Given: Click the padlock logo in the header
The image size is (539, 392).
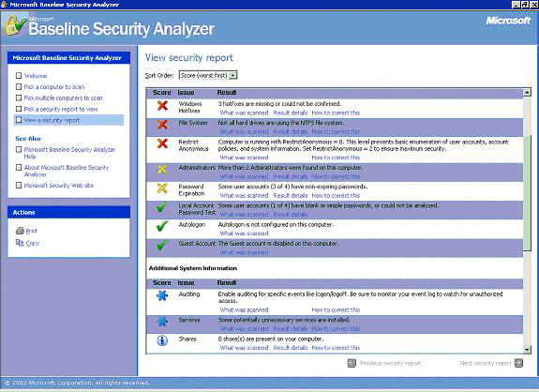Looking at the screenshot, I should click(x=15, y=25).
